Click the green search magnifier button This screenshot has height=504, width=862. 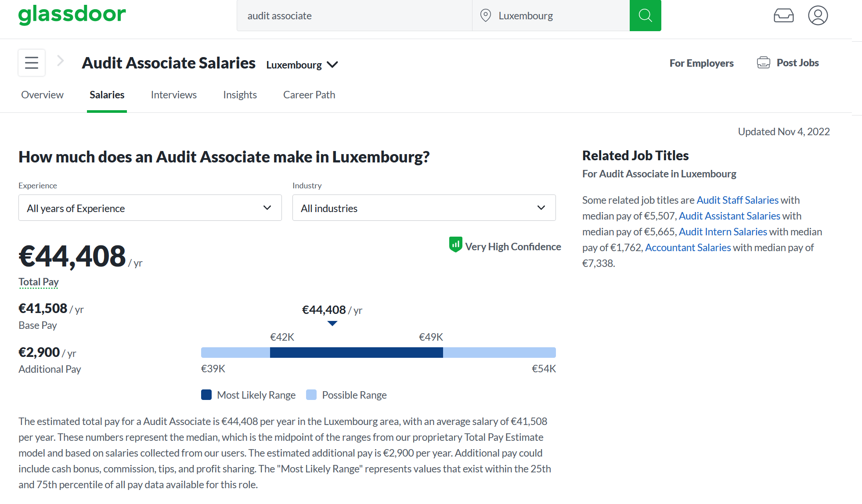tap(645, 16)
